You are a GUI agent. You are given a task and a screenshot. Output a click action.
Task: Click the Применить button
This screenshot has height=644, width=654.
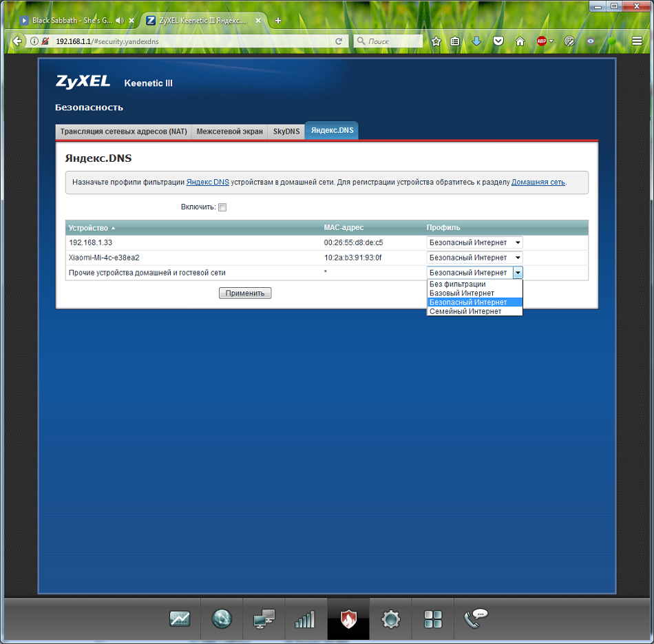245,293
